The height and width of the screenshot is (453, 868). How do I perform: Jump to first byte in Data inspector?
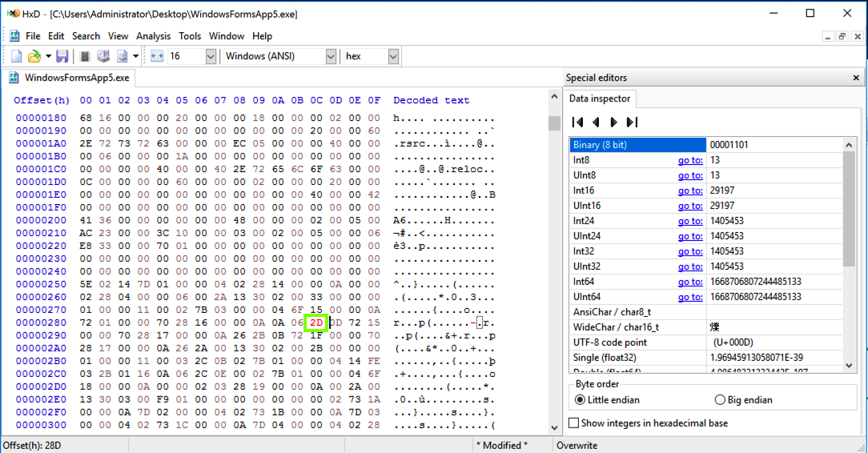click(577, 122)
